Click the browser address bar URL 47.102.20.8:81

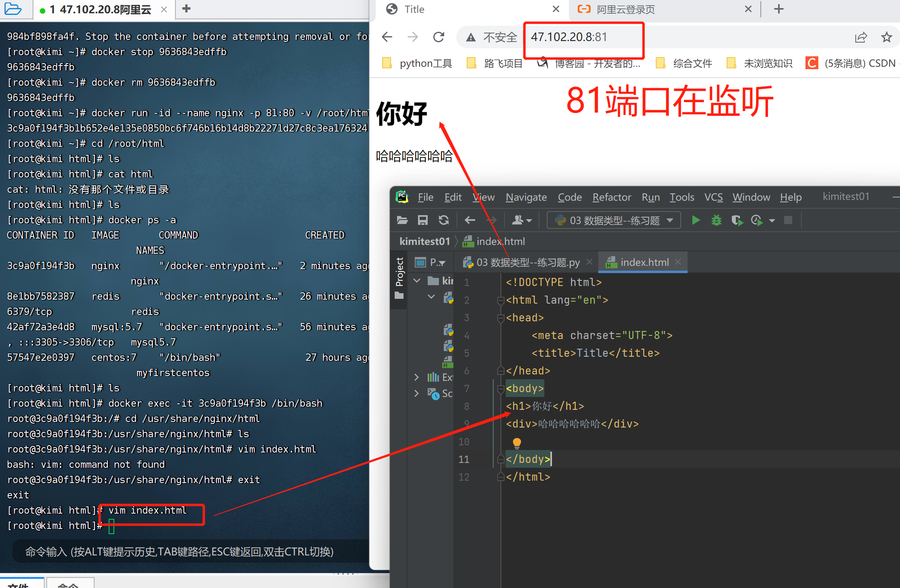pyautogui.click(x=568, y=37)
